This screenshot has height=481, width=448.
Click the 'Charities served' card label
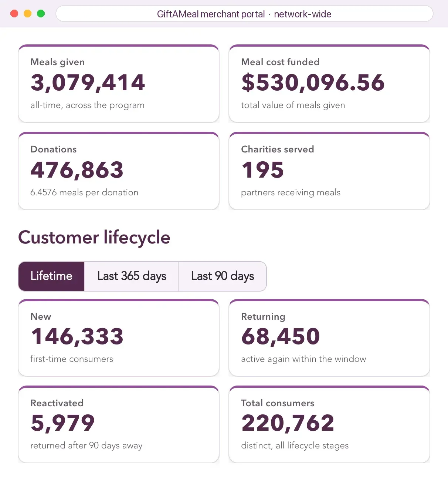point(278,149)
